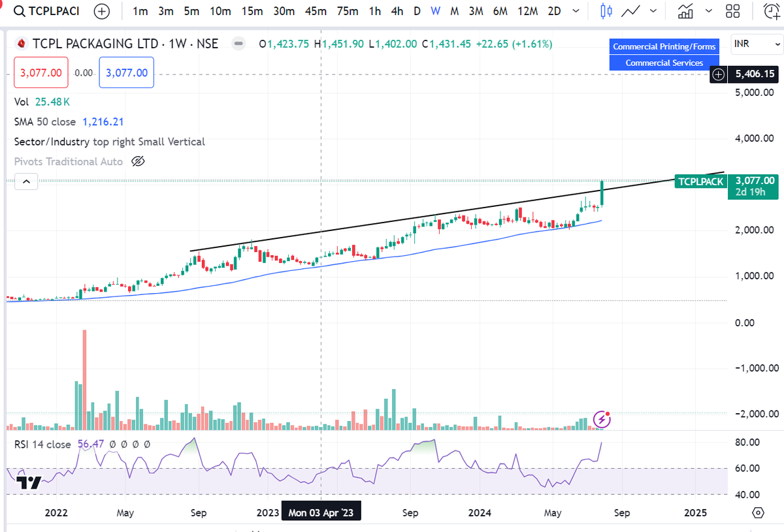784x532 pixels.
Task: Click the Mon 03 Apr '23 date marker
Action: [x=321, y=512]
